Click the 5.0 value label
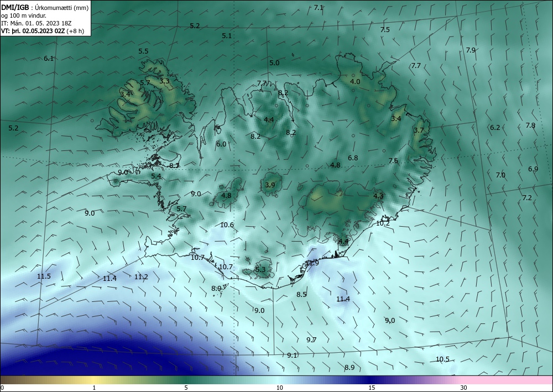 [274, 62]
